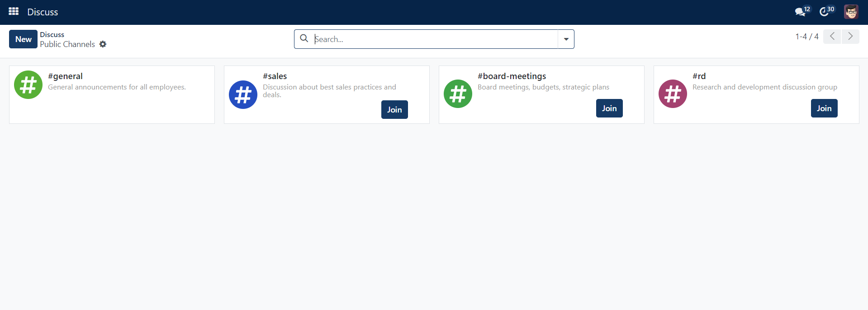Click 'General announcements for all employees.' description
The height and width of the screenshot is (310, 868).
point(117,87)
